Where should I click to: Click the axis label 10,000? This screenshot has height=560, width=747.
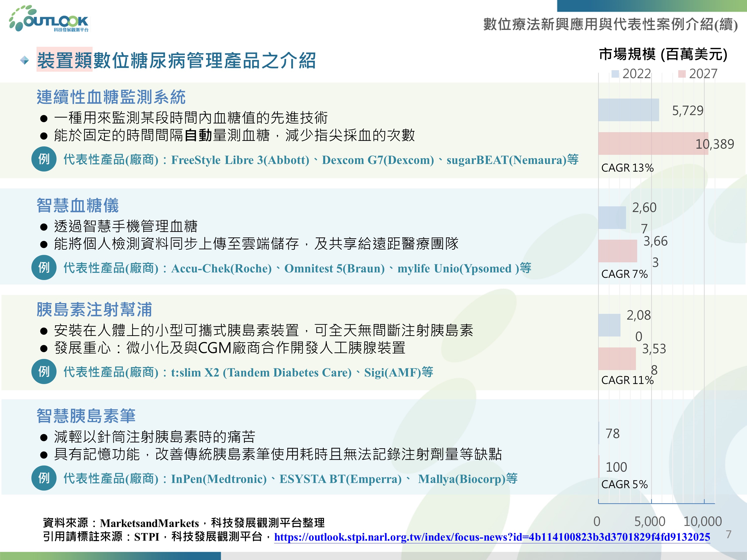(703, 521)
